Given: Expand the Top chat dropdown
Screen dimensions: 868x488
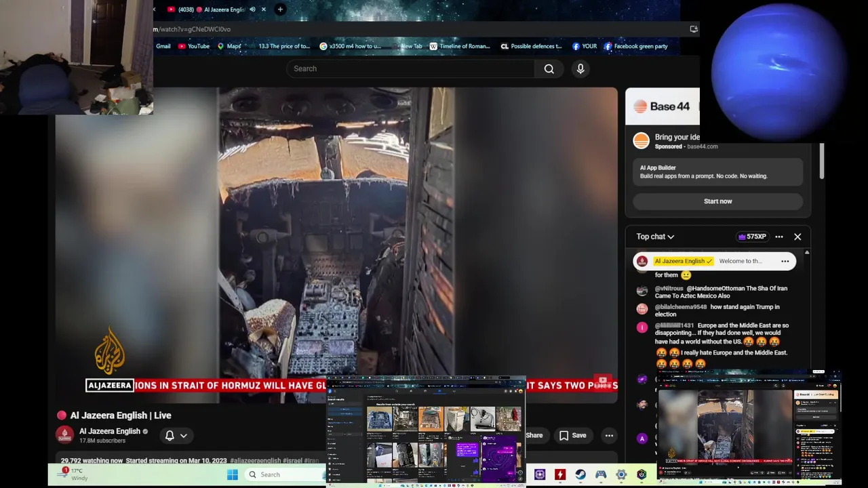Looking at the screenshot, I should [x=655, y=237].
